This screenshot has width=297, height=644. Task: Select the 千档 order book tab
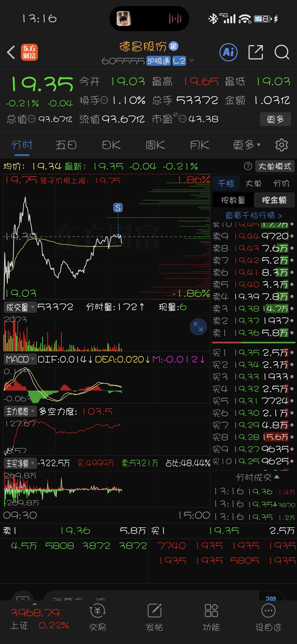(226, 183)
